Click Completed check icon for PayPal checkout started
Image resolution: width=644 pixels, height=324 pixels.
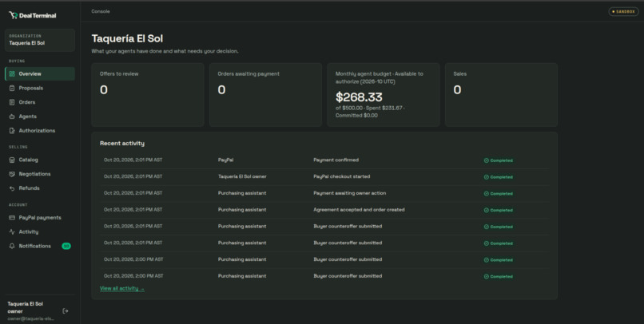pos(487,177)
